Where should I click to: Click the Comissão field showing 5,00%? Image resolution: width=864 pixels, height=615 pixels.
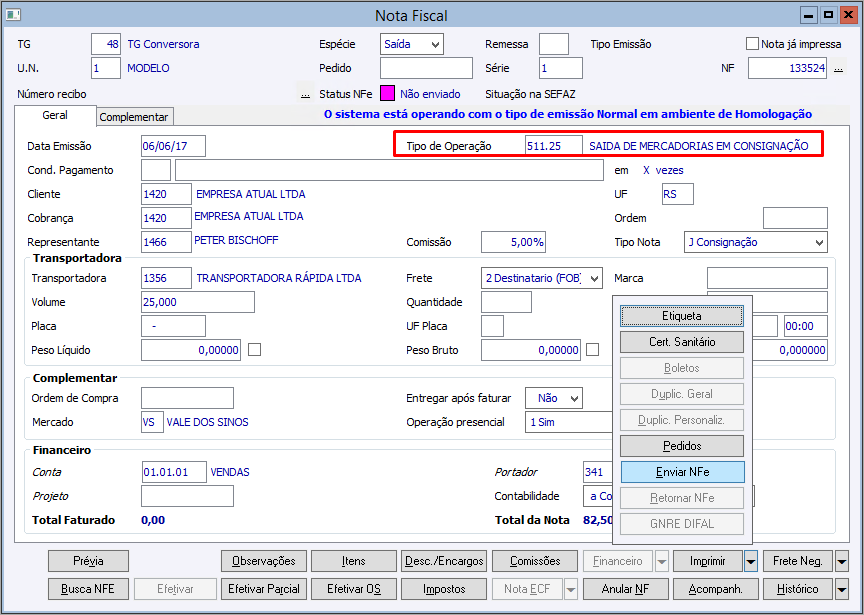tap(513, 242)
